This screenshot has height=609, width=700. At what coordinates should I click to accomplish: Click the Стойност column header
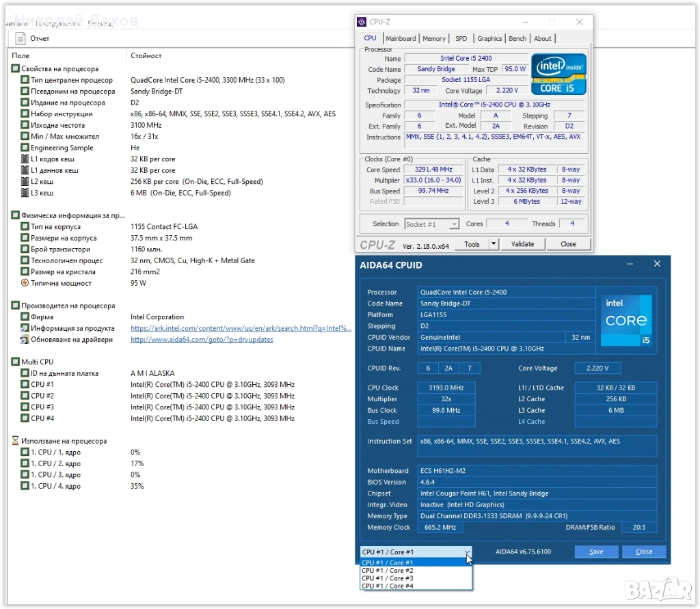point(146,55)
